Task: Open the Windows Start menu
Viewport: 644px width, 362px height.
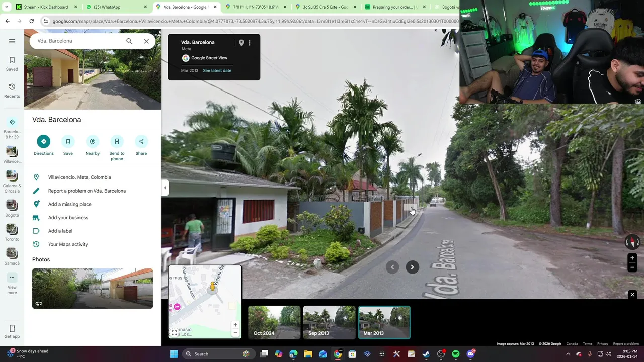Action: pos(174,354)
